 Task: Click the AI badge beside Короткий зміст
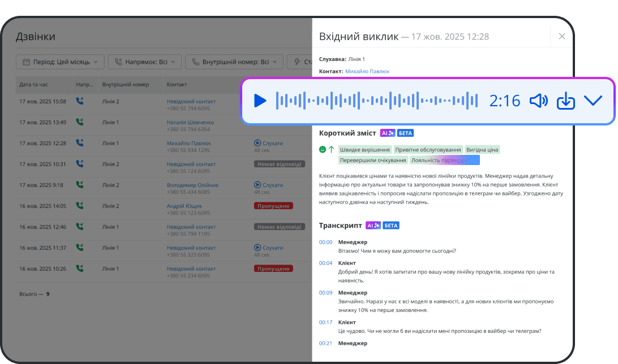[x=388, y=133]
